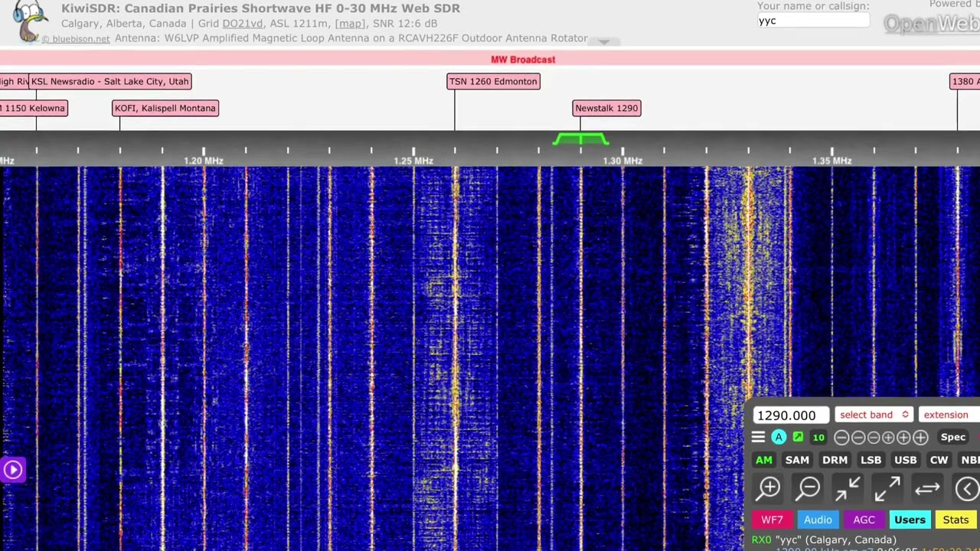Click the Newstalk 1290 station label
Viewport: 980px width, 551px height.
click(606, 108)
